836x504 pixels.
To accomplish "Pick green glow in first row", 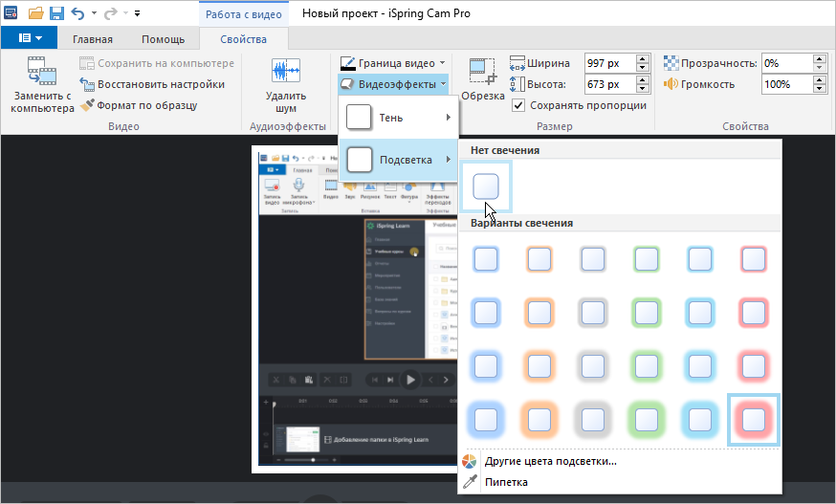I will click(647, 260).
